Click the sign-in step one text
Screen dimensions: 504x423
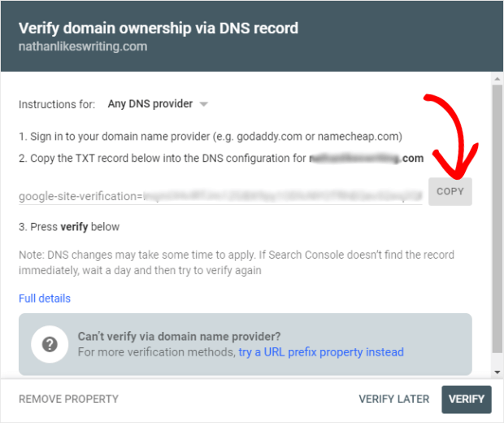(211, 137)
